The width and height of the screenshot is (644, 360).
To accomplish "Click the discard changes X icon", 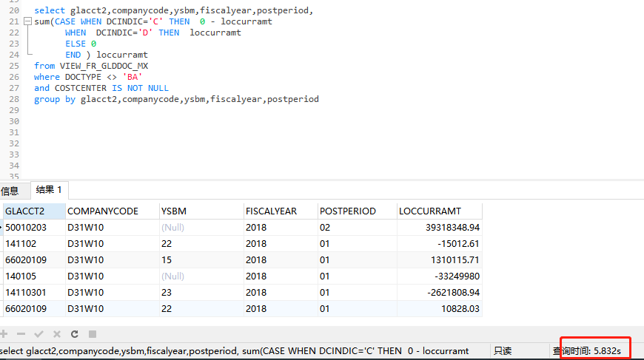I will click(x=56, y=334).
